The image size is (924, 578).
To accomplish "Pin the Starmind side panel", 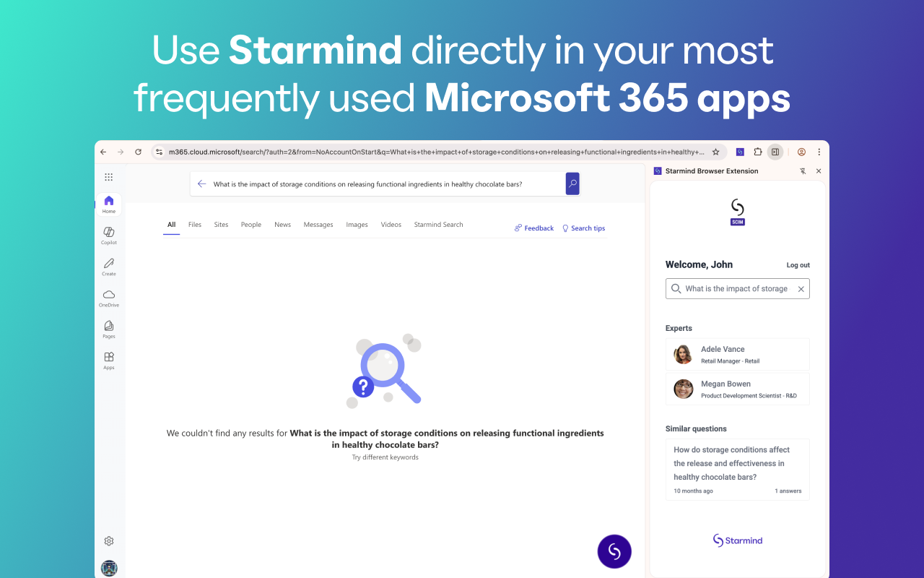I will click(803, 171).
